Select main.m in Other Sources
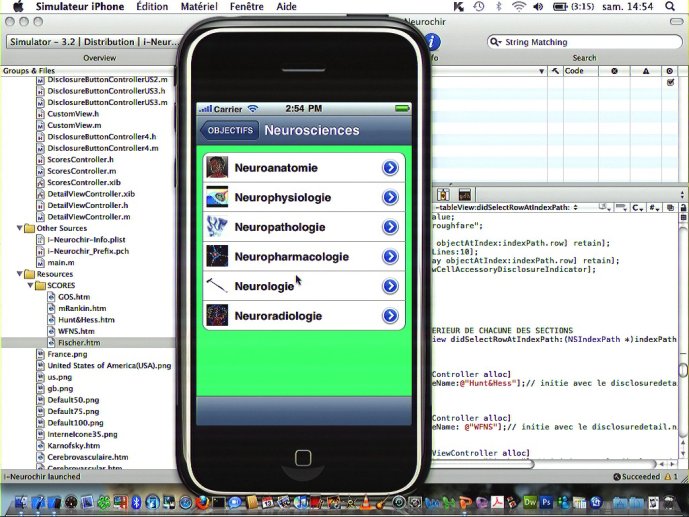Screen dimensions: 689x517 pos(61,262)
